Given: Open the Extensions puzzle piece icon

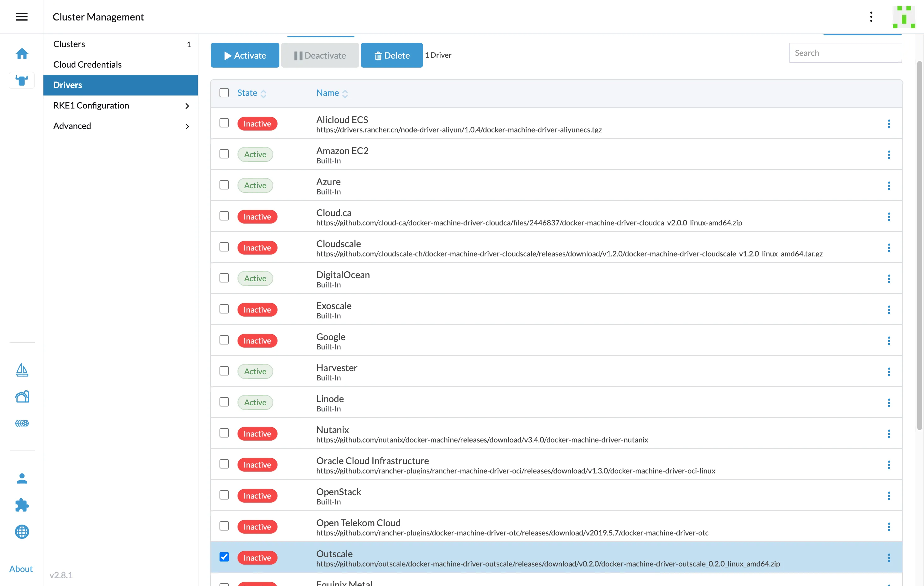Looking at the screenshot, I should click(22, 505).
